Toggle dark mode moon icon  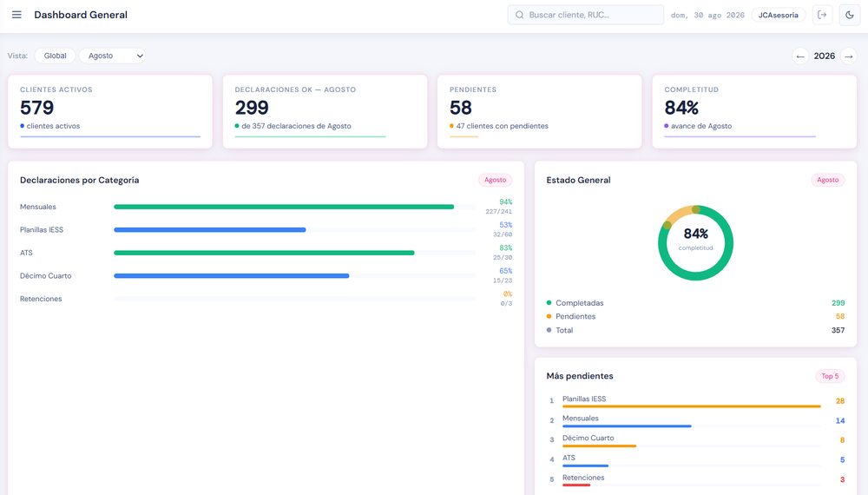coord(849,15)
